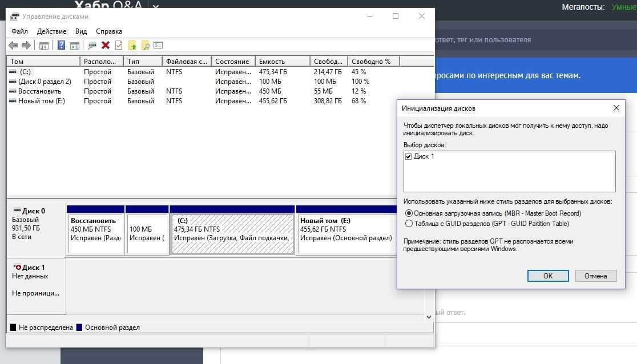The width and height of the screenshot is (637, 364).
Task: Toggle the action pane toolbar icon
Action: pos(75,46)
